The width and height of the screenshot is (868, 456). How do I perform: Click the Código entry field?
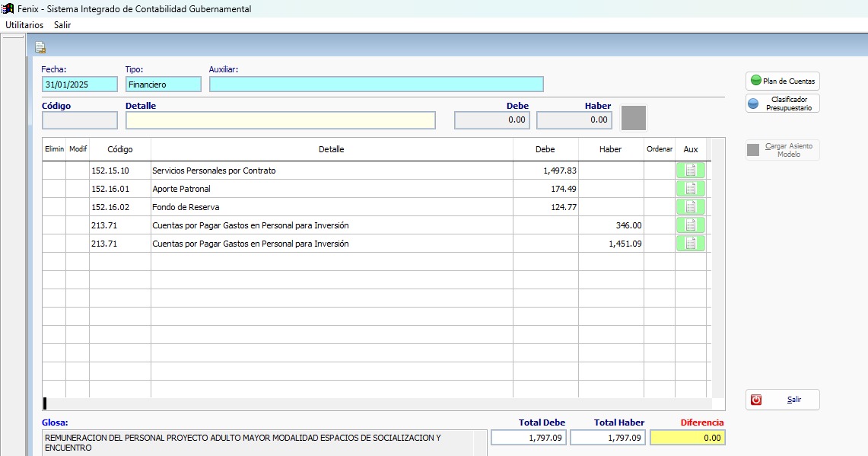point(80,120)
